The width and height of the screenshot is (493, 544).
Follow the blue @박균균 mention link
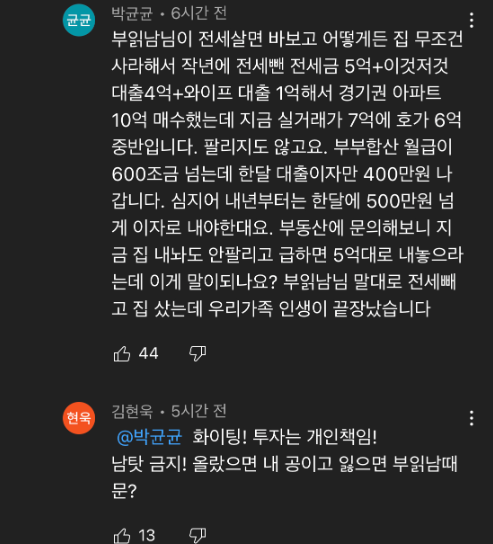pyautogui.click(x=149, y=437)
